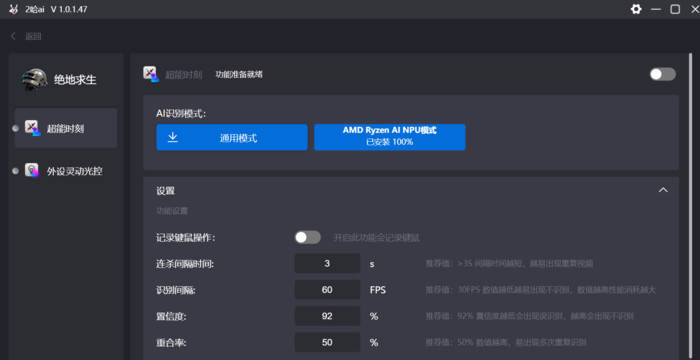This screenshot has width=700, height=360.
Task: Click the 置信度 label
Action: click(171, 317)
